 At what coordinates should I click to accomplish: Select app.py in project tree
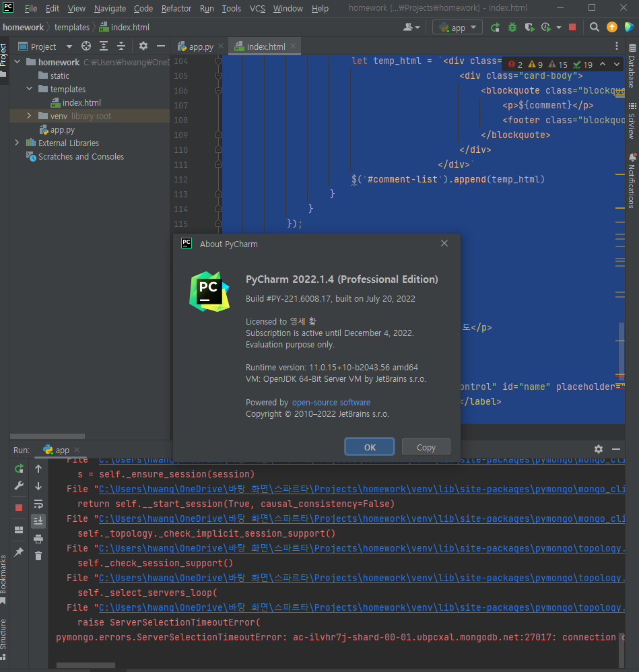(x=63, y=130)
